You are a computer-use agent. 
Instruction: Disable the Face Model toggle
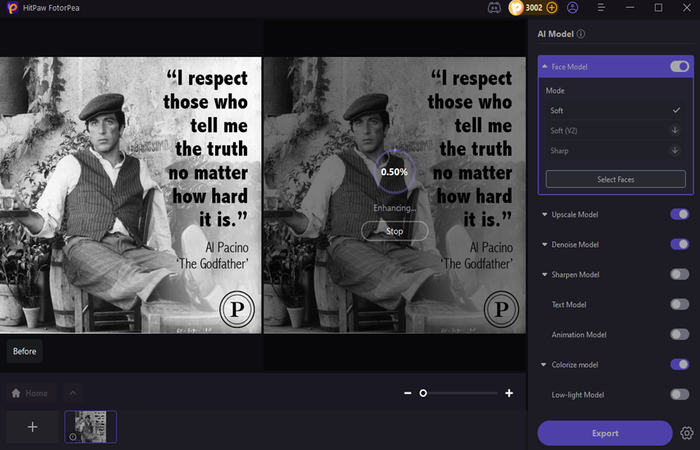tap(679, 67)
